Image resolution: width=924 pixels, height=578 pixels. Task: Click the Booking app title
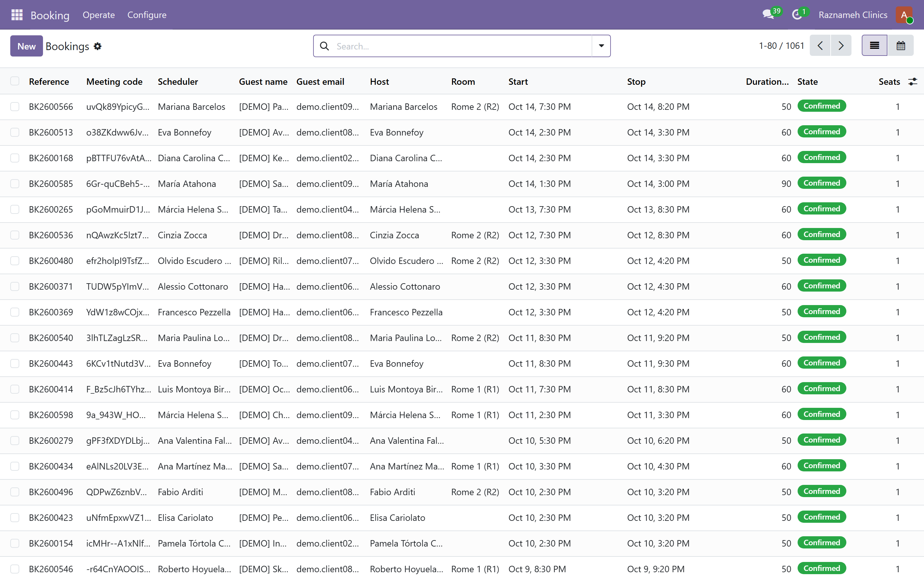point(50,15)
